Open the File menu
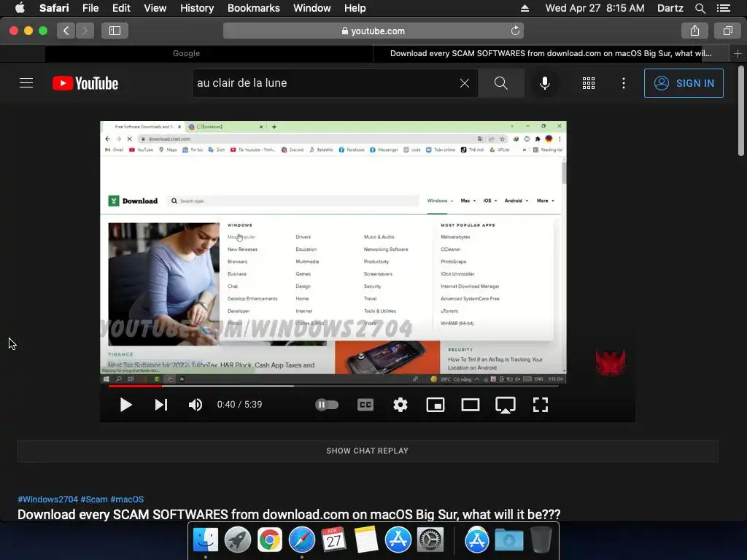The height and width of the screenshot is (560, 747). 90,8
